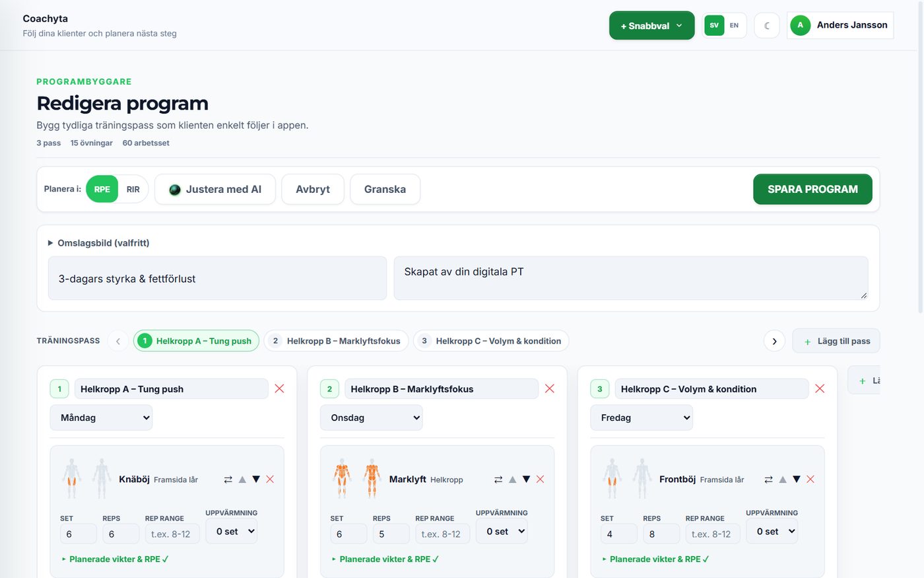924x578 pixels.
Task: Toggle dark mode with the moon icon
Action: tap(767, 26)
